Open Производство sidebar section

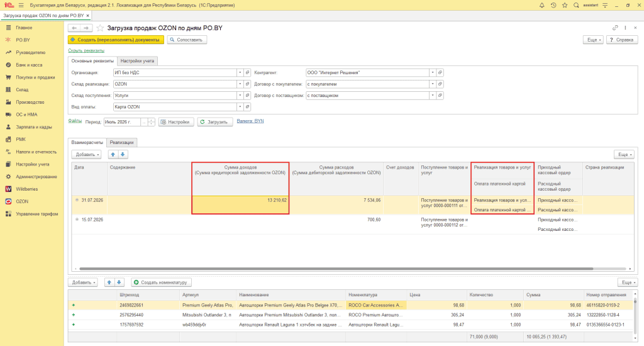[30, 102]
